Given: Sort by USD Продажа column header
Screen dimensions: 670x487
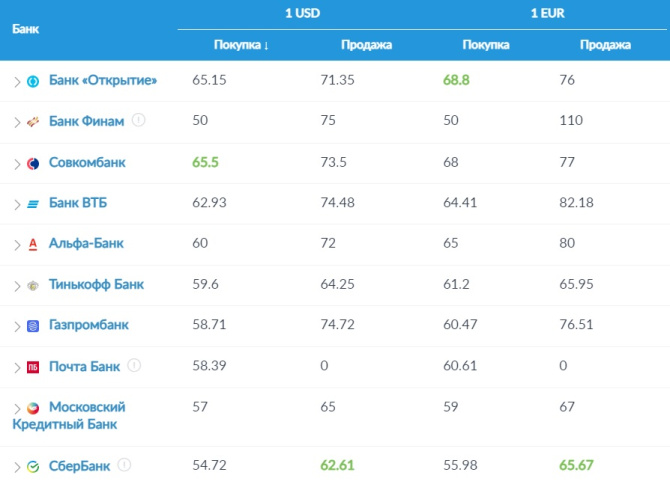Looking at the screenshot, I should (366, 45).
